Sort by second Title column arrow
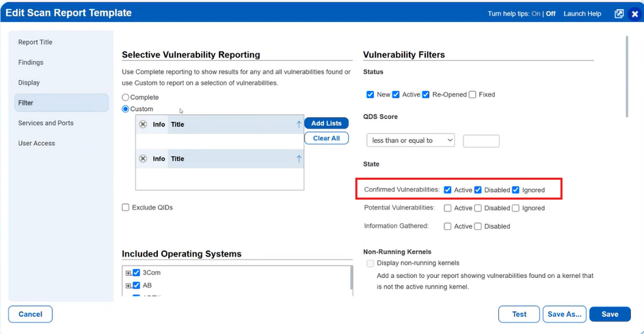 pyautogui.click(x=299, y=159)
